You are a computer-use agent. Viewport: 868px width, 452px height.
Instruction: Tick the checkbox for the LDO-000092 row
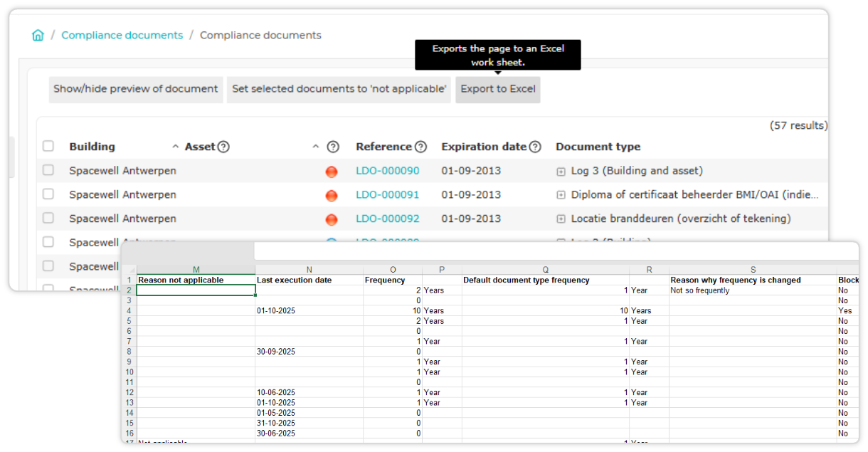tap(48, 218)
